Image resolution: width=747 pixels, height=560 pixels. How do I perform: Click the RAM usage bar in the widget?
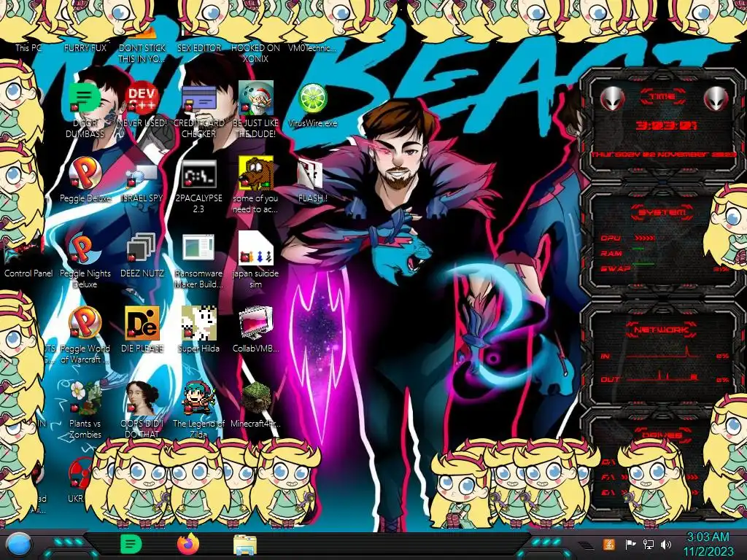[638, 249]
